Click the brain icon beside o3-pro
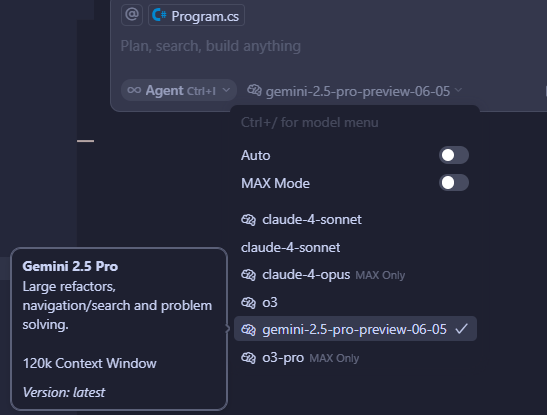This screenshot has height=415, width=547. point(249,358)
